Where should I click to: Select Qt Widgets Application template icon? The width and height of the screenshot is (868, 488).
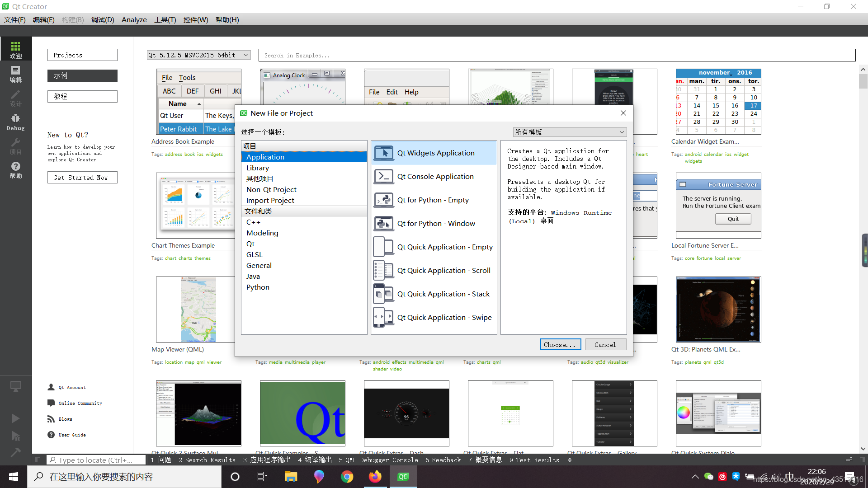383,153
